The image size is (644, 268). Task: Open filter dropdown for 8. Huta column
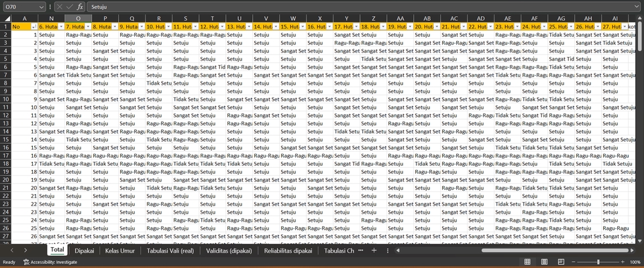tap(115, 26)
